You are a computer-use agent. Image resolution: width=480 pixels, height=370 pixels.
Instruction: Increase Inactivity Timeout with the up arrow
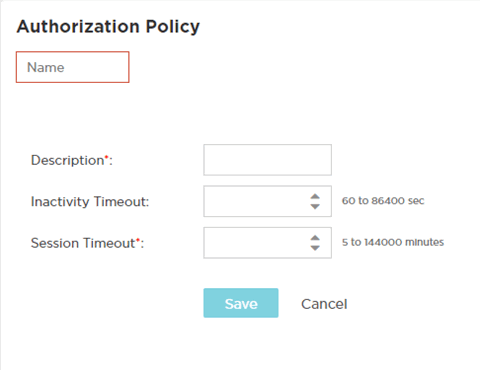315,197
